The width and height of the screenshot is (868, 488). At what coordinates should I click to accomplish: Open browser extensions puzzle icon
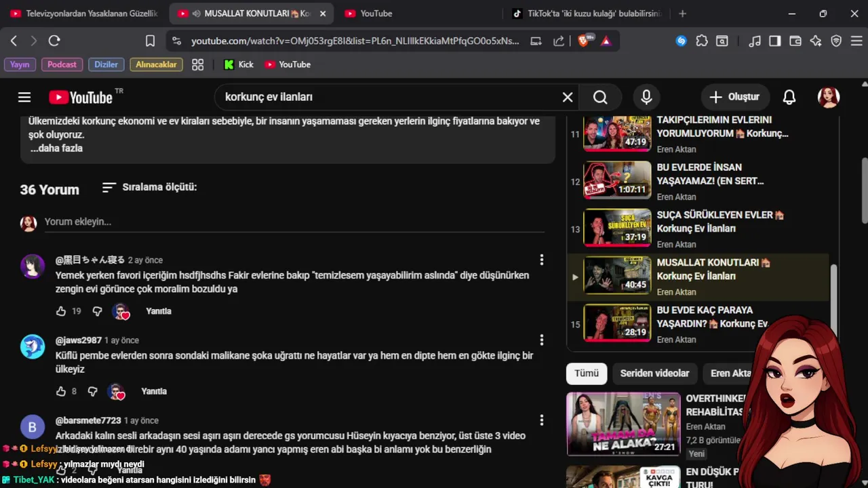click(x=702, y=41)
